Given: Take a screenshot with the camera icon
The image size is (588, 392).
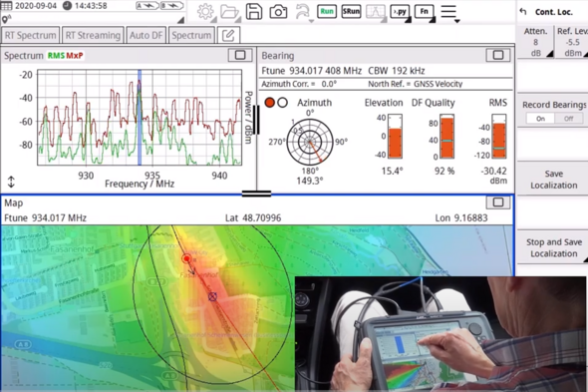Looking at the screenshot, I should (278, 12).
